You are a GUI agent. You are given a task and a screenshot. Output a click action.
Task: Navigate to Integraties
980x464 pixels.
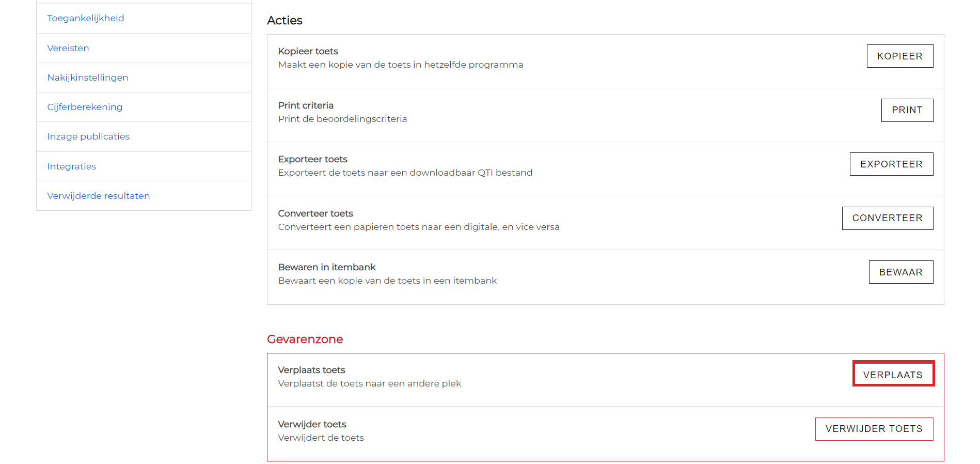(72, 166)
